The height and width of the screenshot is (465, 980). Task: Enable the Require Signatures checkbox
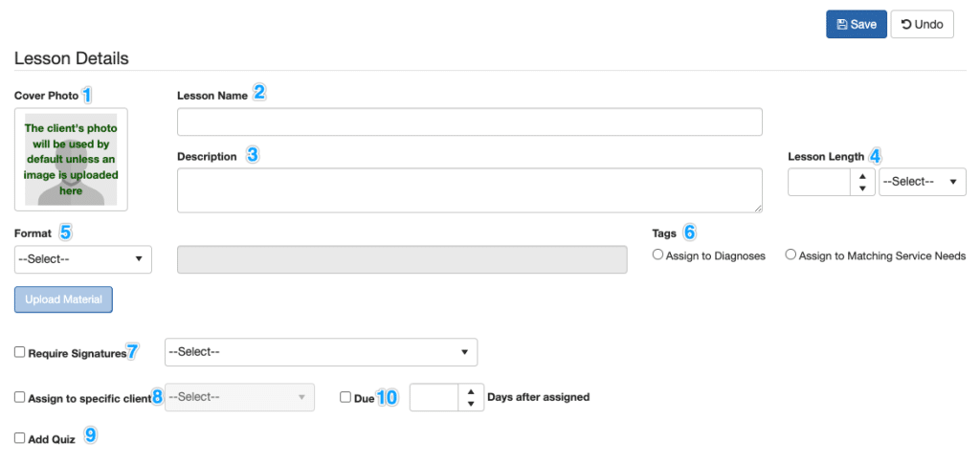[x=20, y=352]
